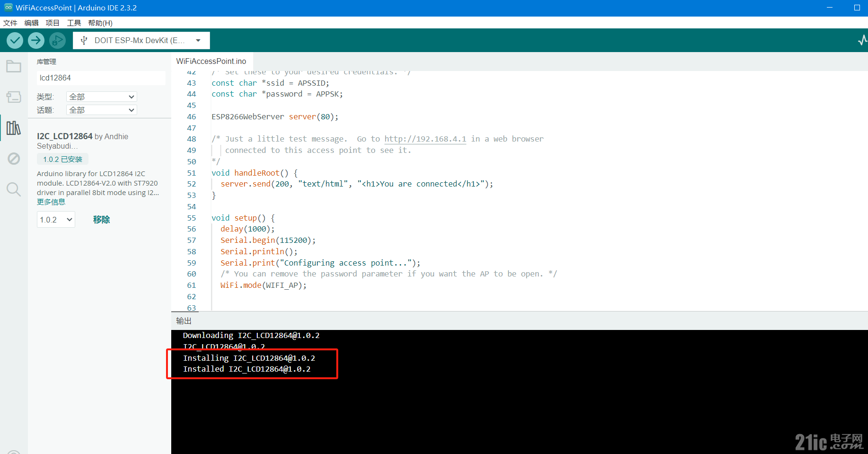
Task: Start the debugger with the debug icon
Action: 57,40
